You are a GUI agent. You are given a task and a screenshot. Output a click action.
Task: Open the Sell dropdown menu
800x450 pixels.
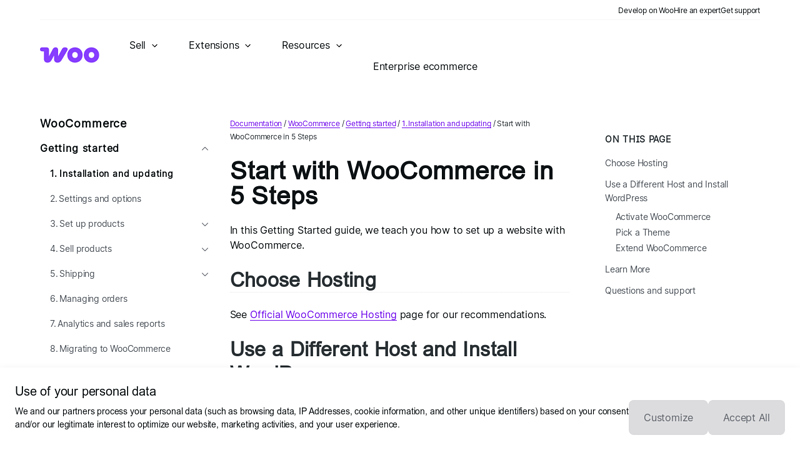tap(143, 45)
